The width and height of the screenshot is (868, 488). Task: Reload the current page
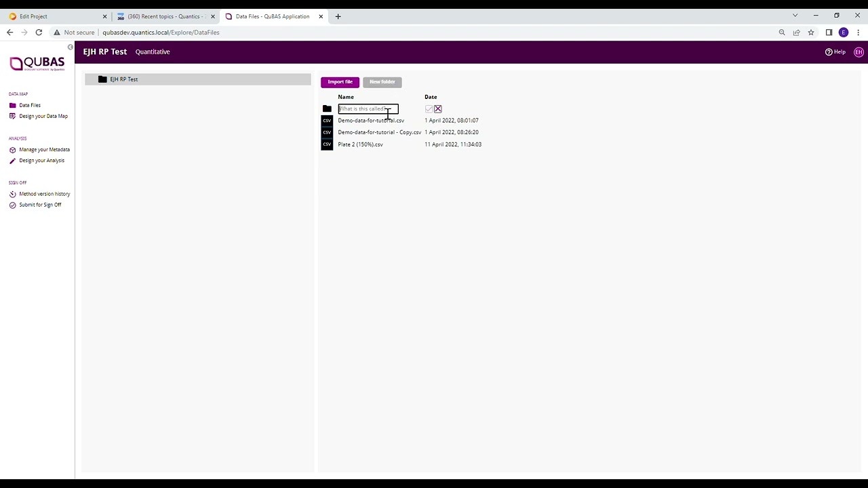pos(39,33)
